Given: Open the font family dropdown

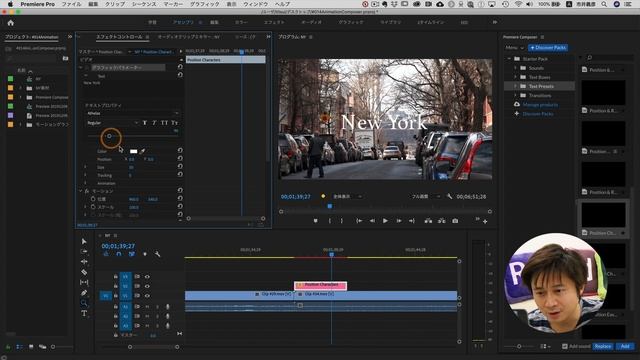Looking at the screenshot, I should [x=133, y=113].
